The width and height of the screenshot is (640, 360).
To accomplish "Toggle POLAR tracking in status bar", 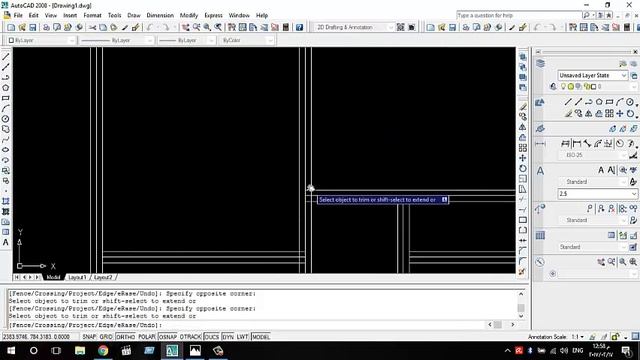I will pyautogui.click(x=147, y=337).
